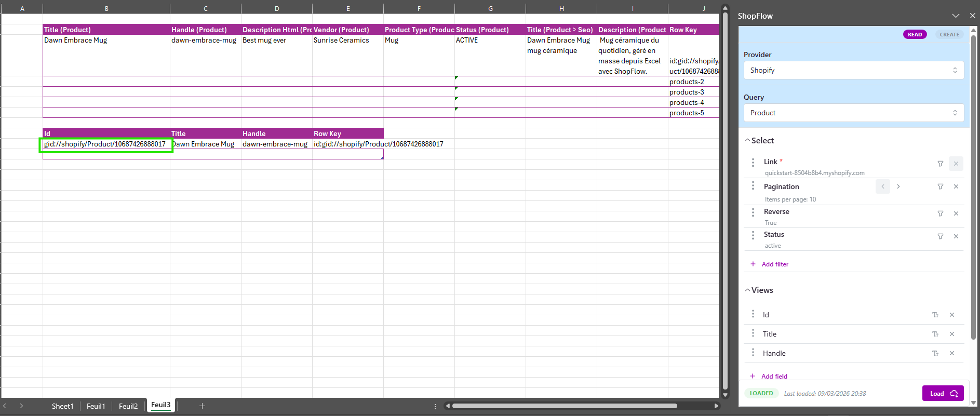980x416 pixels.
Task: Go to next Pagination page
Action: pyautogui.click(x=898, y=186)
